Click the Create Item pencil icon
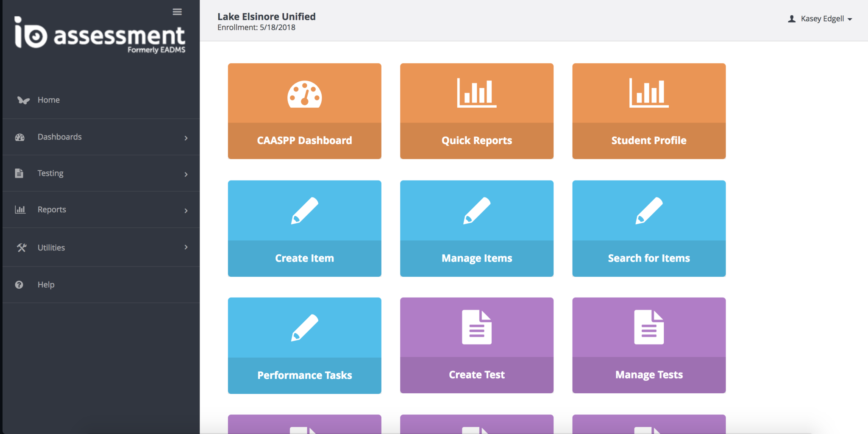Screen dimensions: 868x434 (x=304, y=211)
